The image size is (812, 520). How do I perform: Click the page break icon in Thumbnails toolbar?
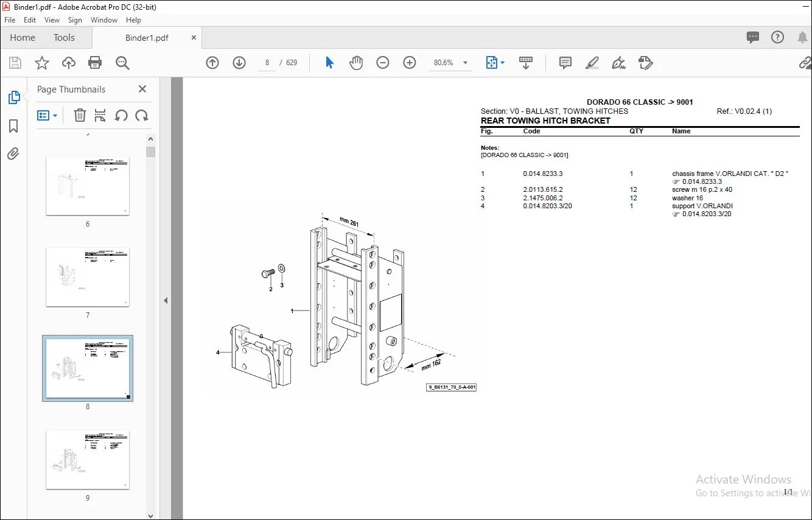click(x=100, y=115)
